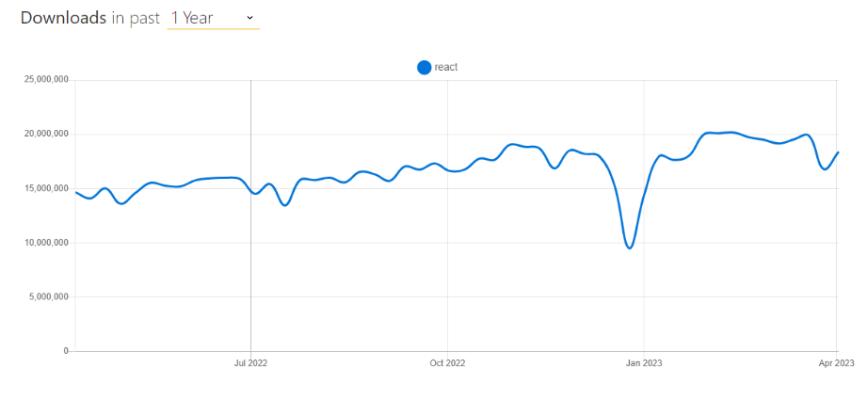The height and width of the screenshot is (415, 868).
Task: Click the leftmost start of the react line
Action: 76,192
